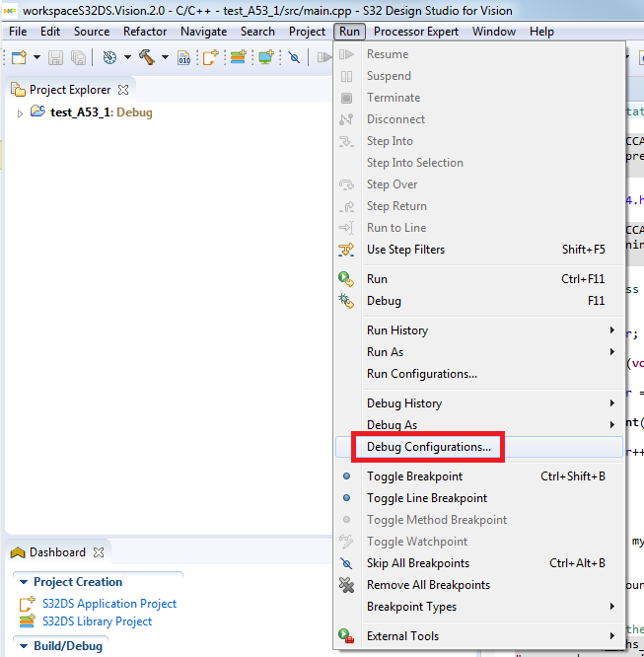The height and width of the screenshot is (657, 644).
Task: Click the Toggle Line Breakpoint dot icon
Action: 346,498
